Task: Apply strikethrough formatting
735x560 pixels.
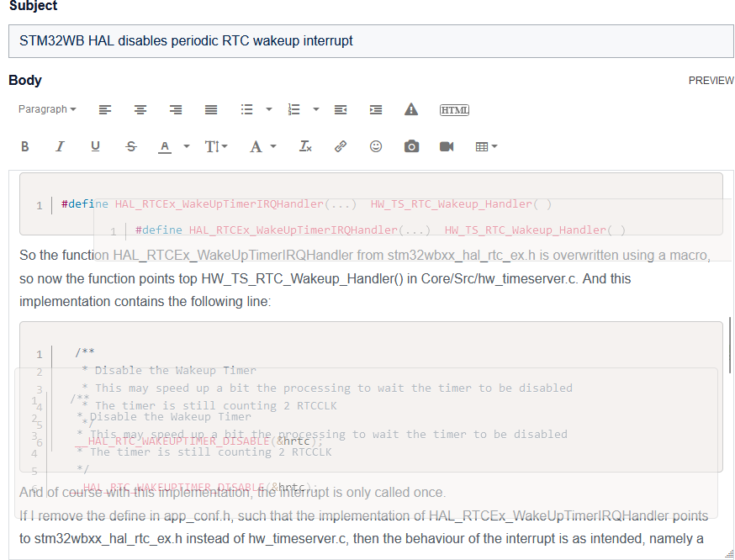Action: (131, 146)
